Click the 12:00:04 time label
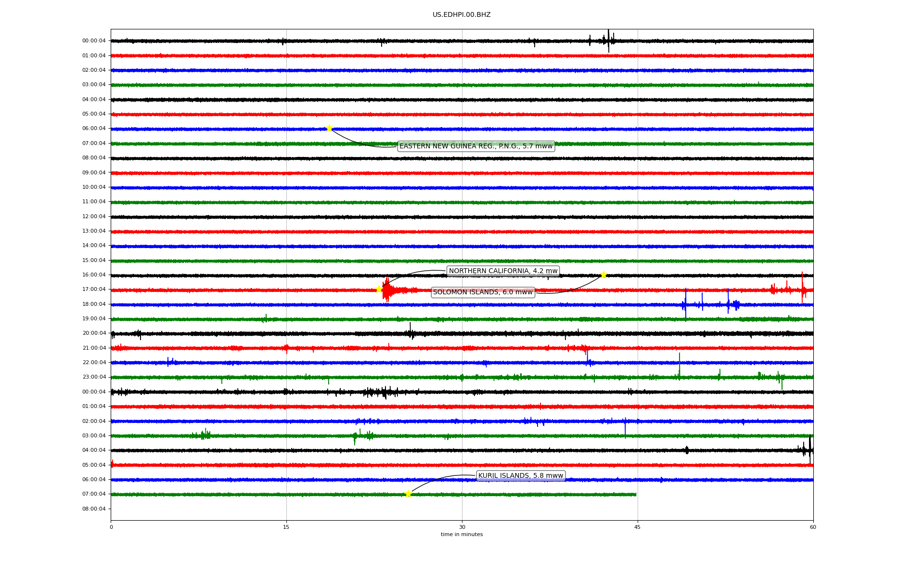Screen dimensions: 924x578 94,217
